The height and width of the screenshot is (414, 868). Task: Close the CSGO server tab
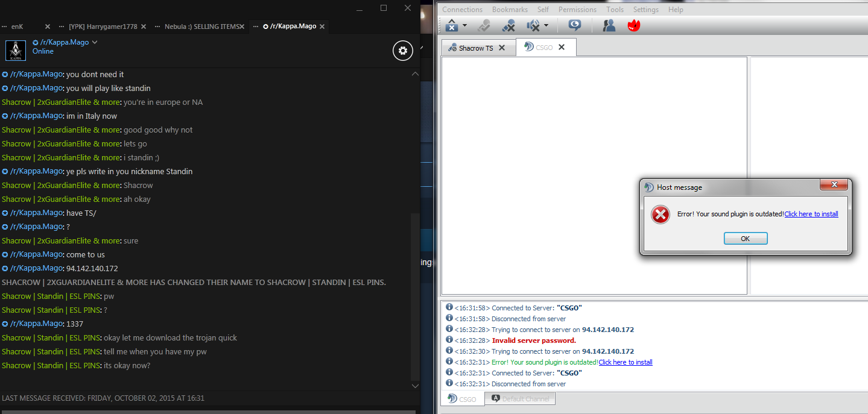click(x=562, y=47)
